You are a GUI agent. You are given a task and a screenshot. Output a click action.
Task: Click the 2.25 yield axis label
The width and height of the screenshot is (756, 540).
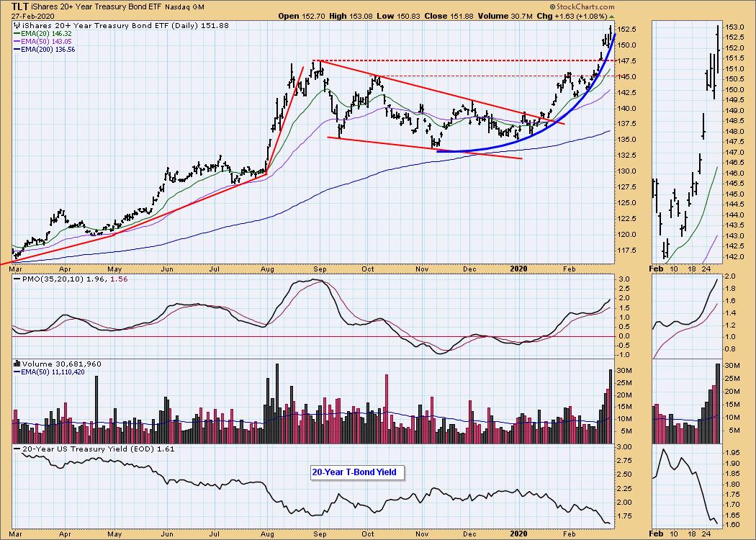click(626, 488)
